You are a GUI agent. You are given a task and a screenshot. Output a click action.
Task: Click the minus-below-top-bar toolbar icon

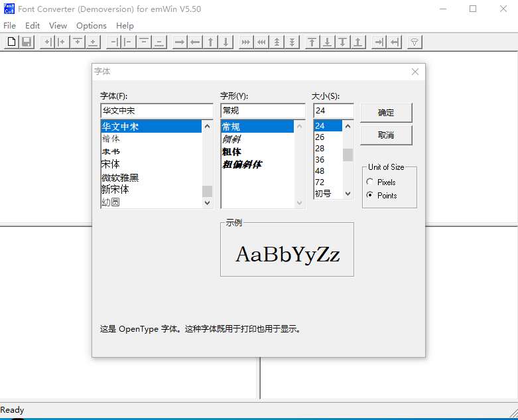click(x=144, y=42)
